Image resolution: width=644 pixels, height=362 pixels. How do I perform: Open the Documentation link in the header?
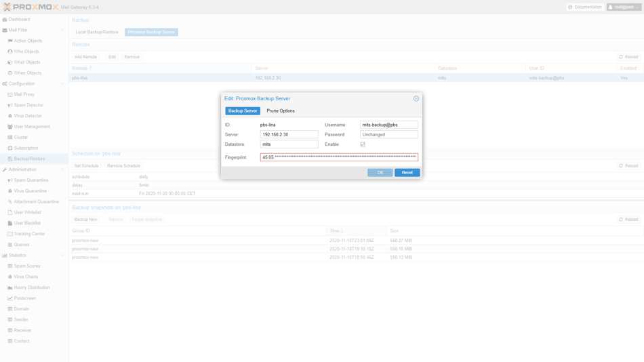pyautogui.click(x=585, y=7)
